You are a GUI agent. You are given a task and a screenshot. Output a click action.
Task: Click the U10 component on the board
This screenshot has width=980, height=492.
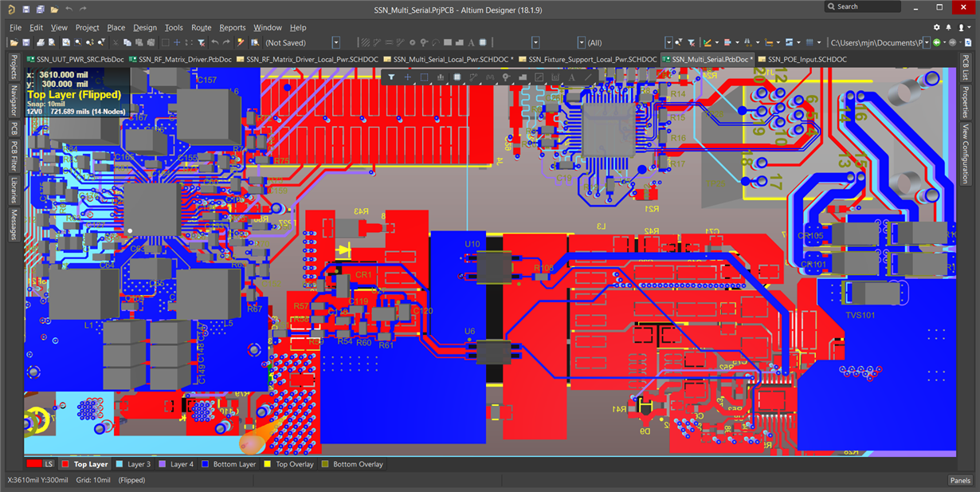point(494,266)
